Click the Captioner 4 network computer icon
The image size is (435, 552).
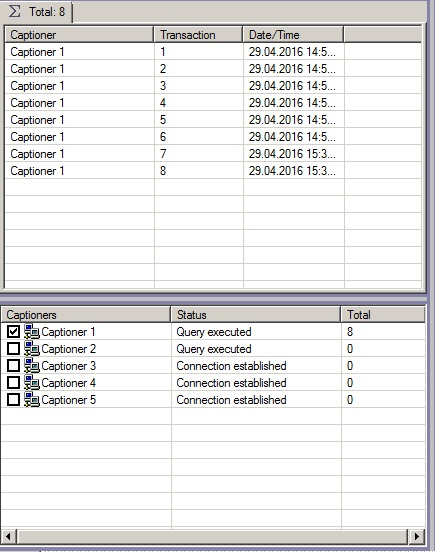32,382
